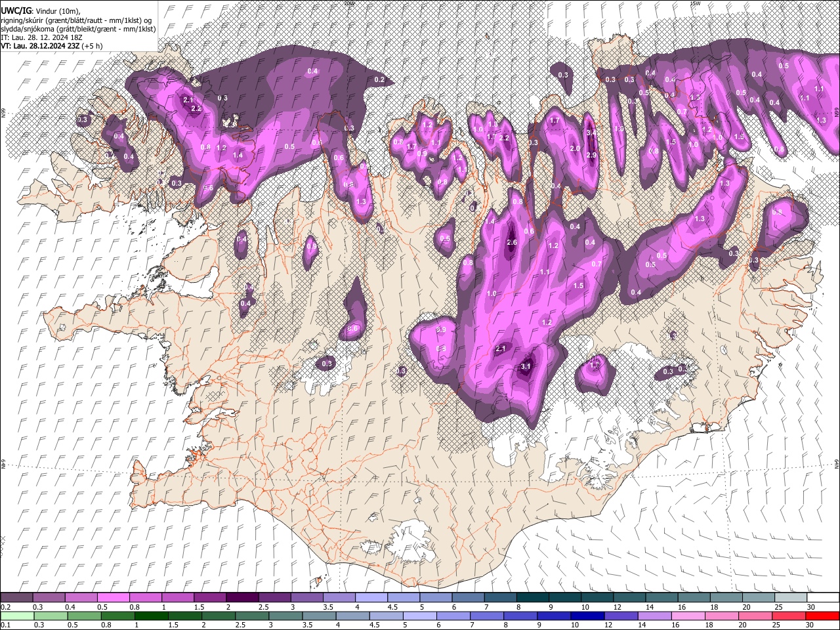Click the 2.0 snowfall value on the map

[x=575, y=148]
